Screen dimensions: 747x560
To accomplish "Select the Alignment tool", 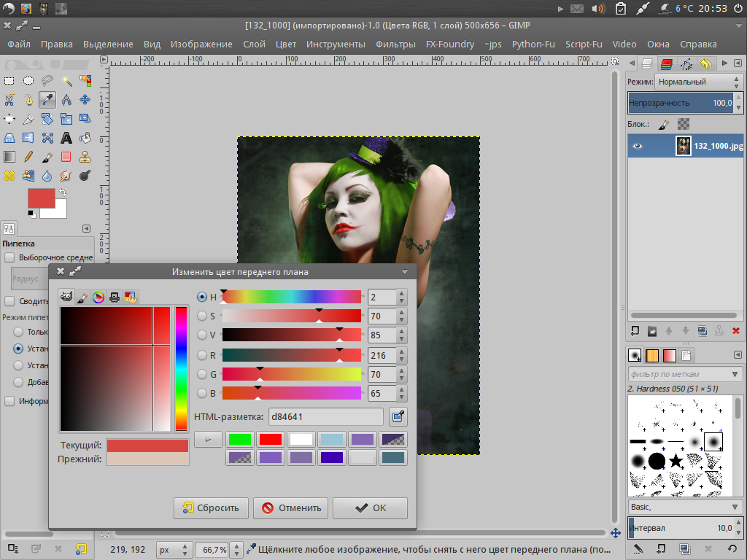I will [x=9, y=119].
